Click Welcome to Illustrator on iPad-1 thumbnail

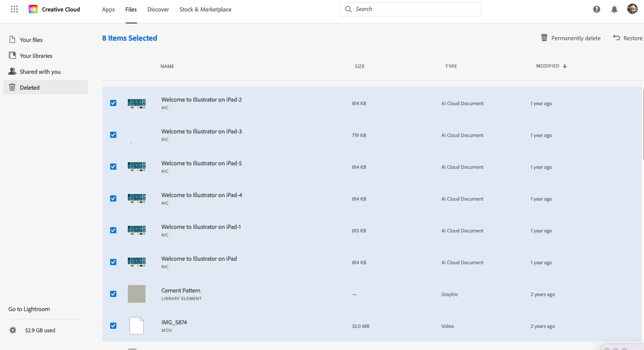click(137, 231)
